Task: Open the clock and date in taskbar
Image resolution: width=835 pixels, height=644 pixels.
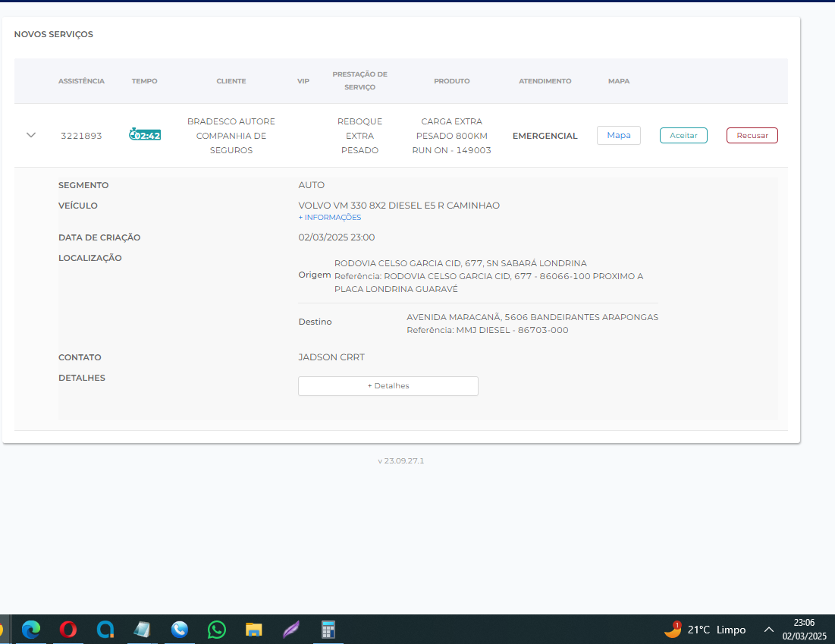Action: [x=804, y=630]
